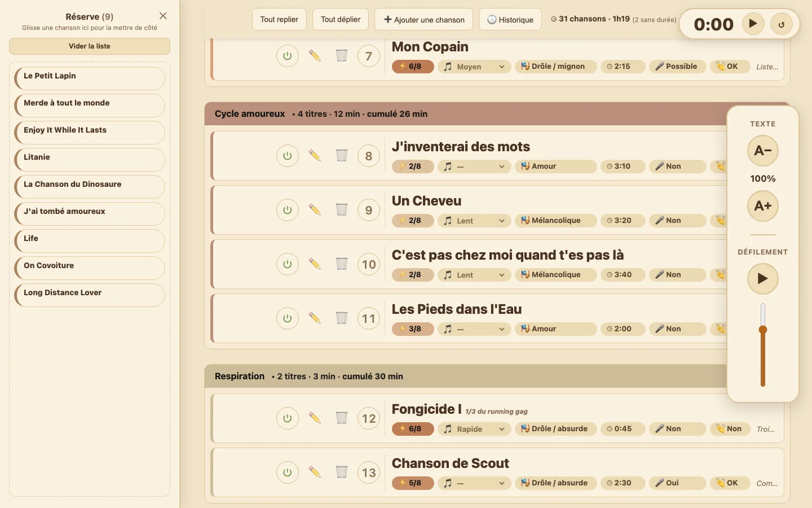Trash icon for J'inventerai des mots
This screenshot has height=508, width=812.
pyautogui.click(x=342, y=156)
